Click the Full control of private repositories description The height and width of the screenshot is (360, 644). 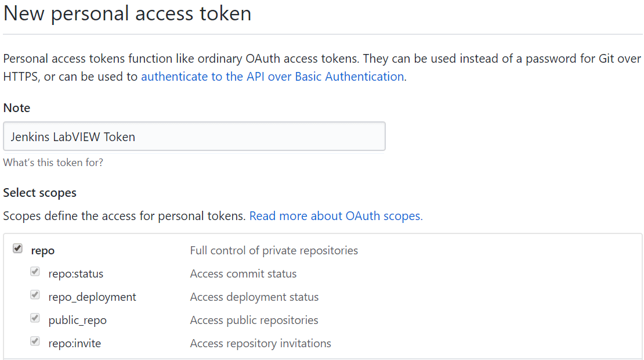[274, 250]
